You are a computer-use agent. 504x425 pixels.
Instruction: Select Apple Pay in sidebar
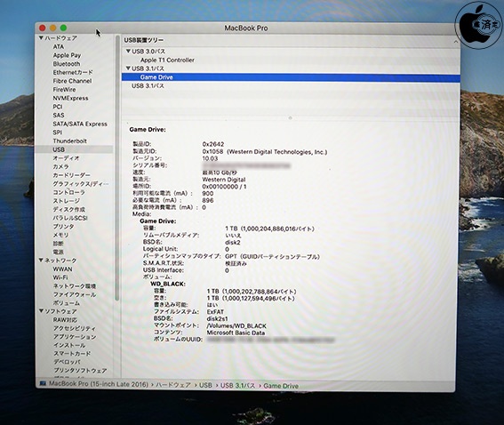tap(67, 55)
